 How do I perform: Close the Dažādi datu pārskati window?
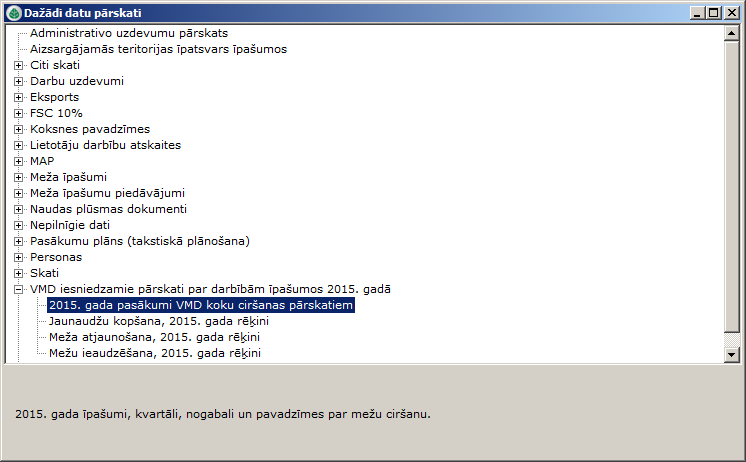click(x=732, y=12)
